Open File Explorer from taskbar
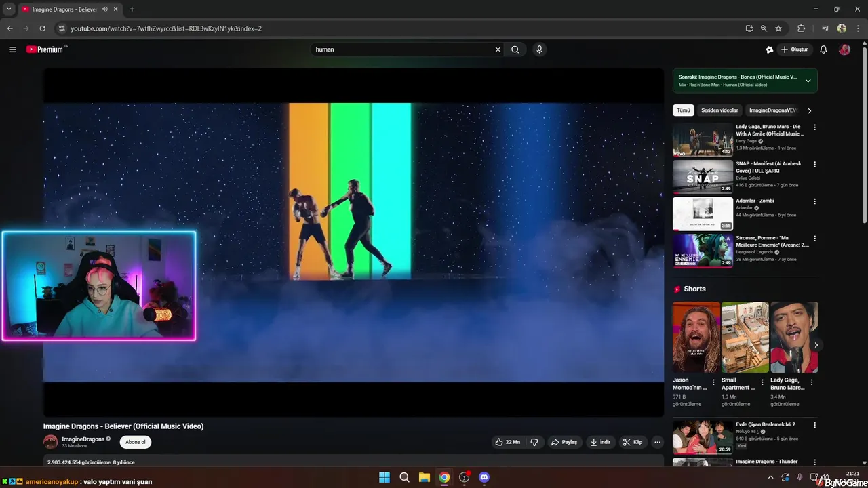868x488 pixels. [x=424, y=477]
